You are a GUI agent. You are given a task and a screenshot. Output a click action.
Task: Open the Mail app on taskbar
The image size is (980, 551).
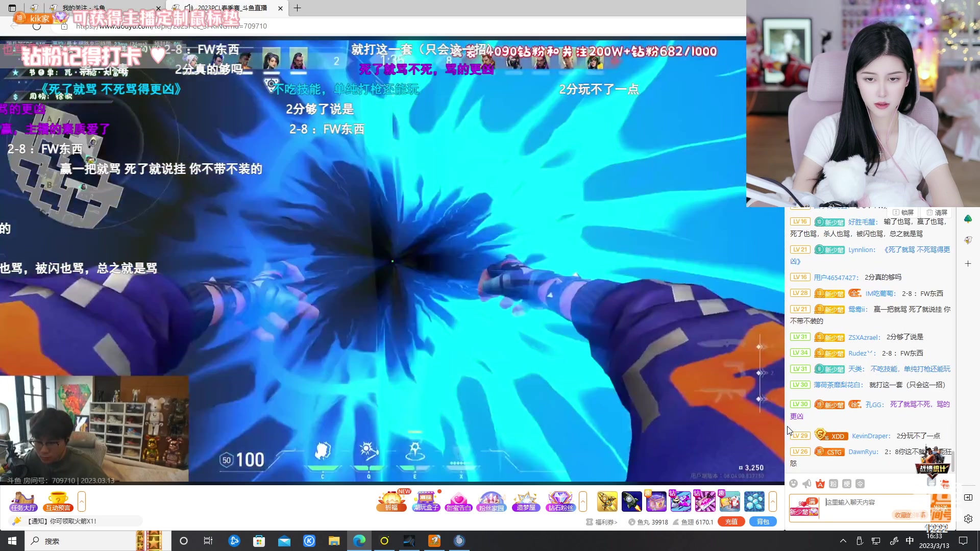tap(284, 541)
